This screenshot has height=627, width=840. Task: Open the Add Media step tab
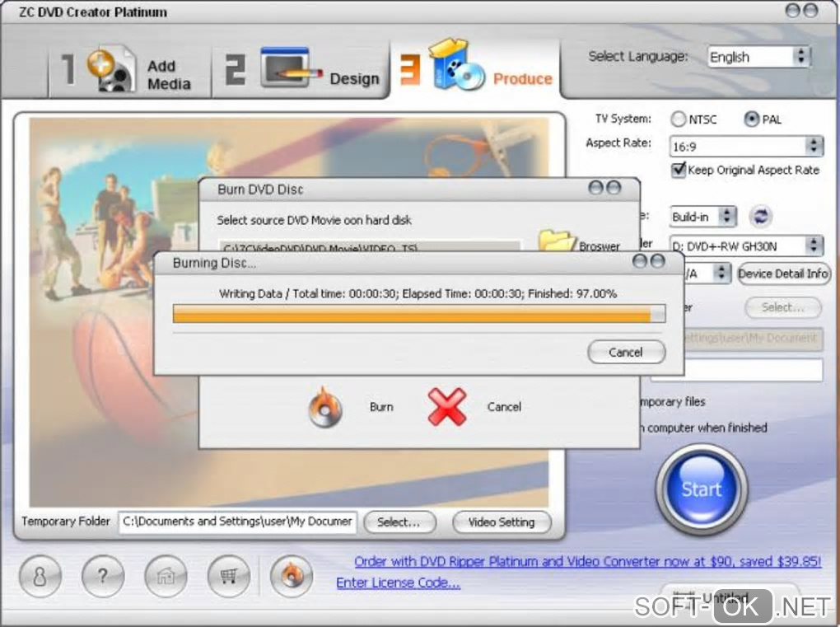point(129,70)
